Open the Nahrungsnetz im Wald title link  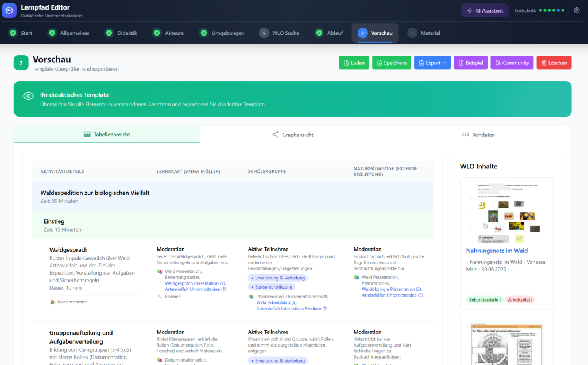pyautogui.click(x=497, y=251)
